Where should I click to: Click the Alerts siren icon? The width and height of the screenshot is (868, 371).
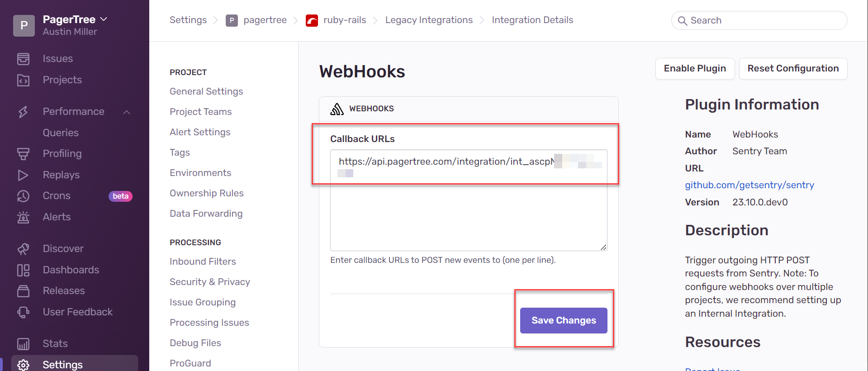point(23,217)
